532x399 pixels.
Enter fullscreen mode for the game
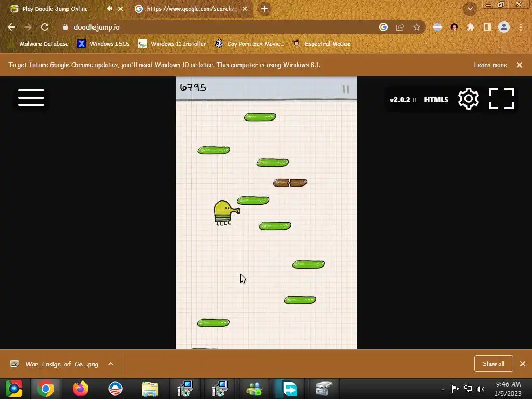pos(501,99)
